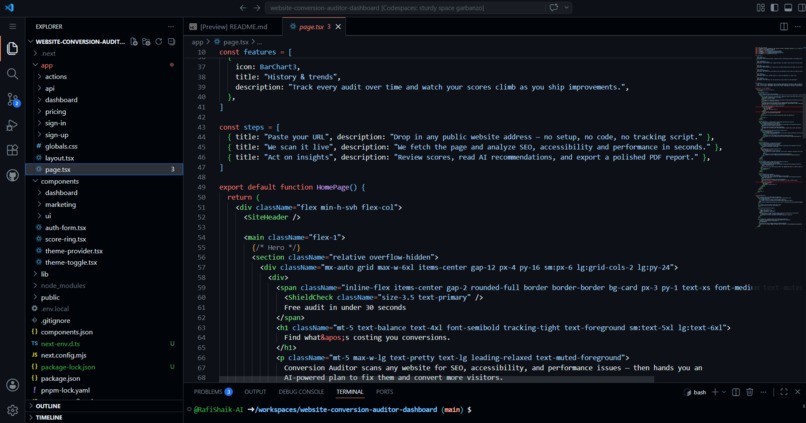Close the bottom panel
The width and height of the screenshot is (806, 423).
click(x=798, y=392)
